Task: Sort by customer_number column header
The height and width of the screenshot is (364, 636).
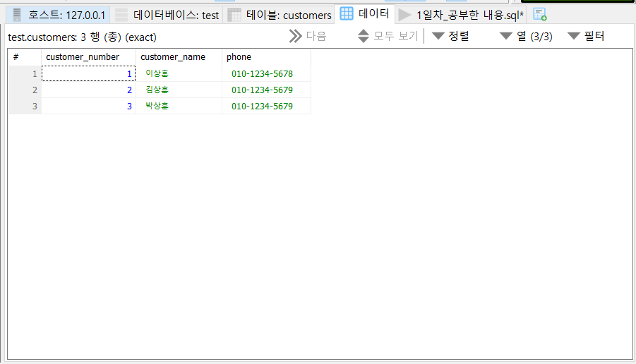Action: click(x=88, y=57)
